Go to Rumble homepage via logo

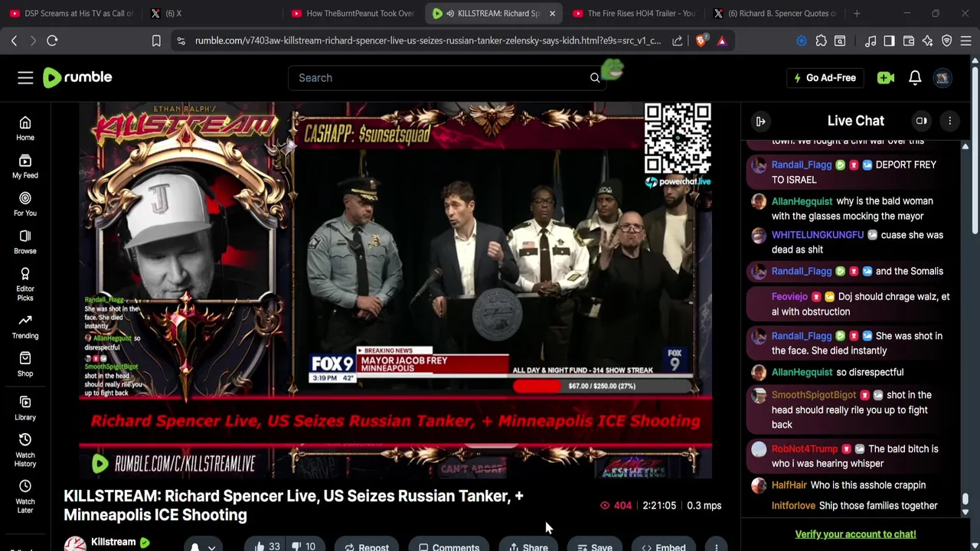click(x=77, y=77)
